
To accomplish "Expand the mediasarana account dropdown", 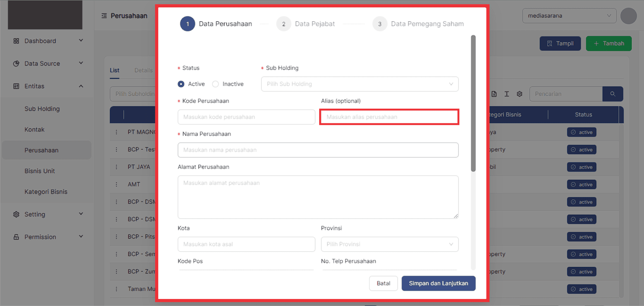I will 569,16.
